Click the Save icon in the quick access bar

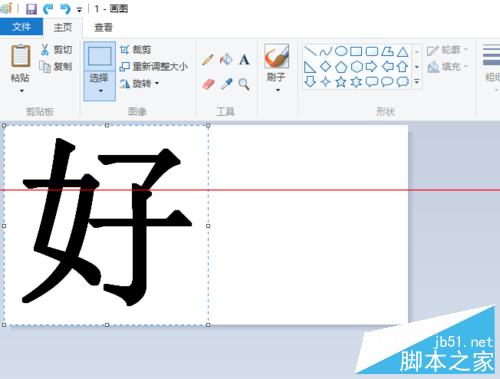31,9
